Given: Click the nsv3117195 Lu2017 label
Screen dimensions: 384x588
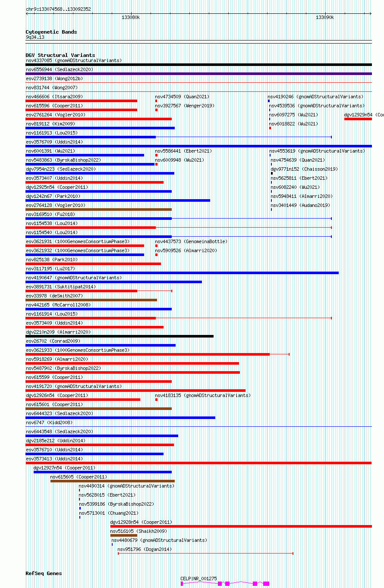Looking at the screenshot, I should (50, 269).
